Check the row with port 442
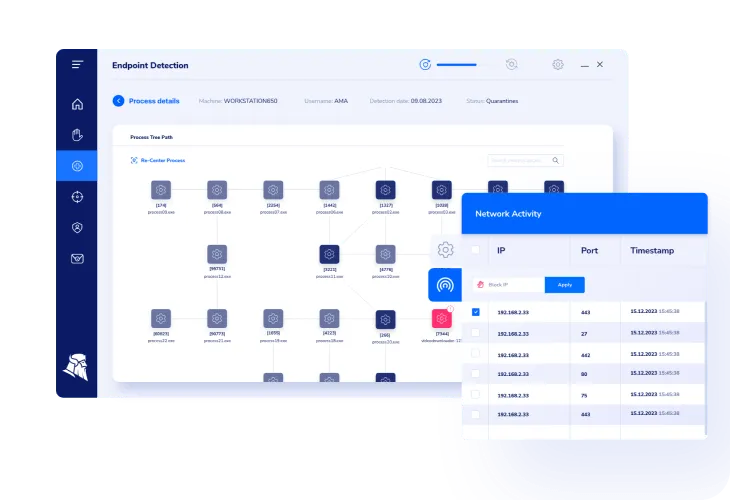 [475, 353]
